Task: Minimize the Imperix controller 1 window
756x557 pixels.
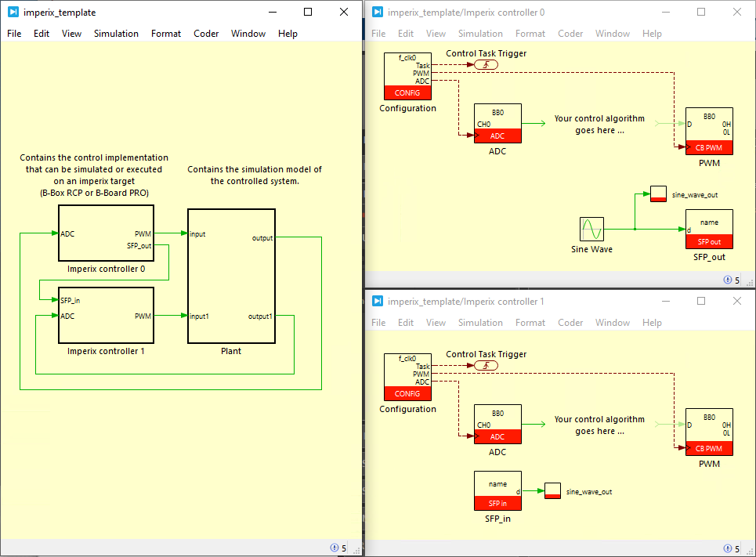Action: pyautogui.click(x=666, y=301)
